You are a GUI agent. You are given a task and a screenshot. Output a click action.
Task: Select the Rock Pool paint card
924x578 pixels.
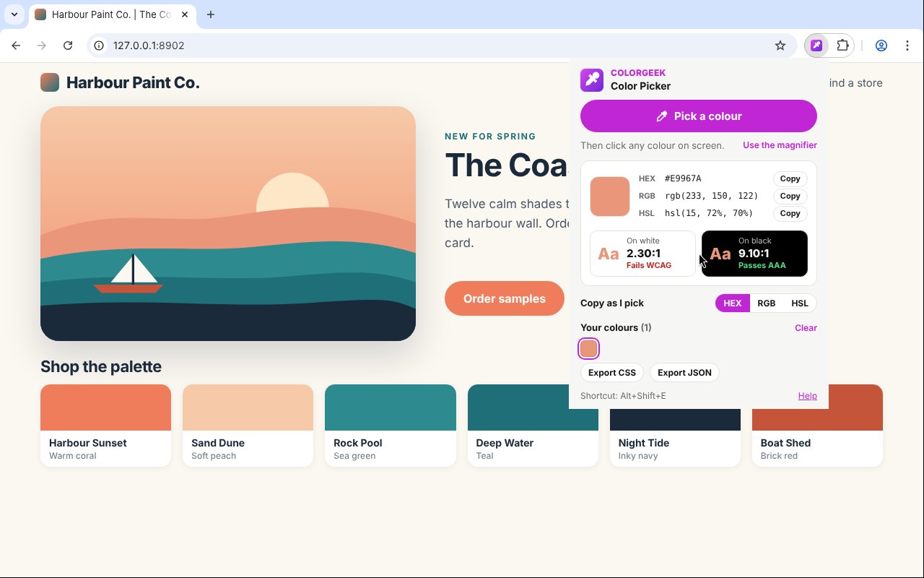pos(391,426)
